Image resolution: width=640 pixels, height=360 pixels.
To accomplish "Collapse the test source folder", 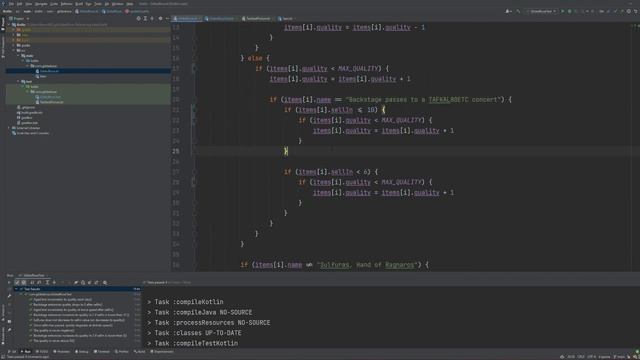I will point(19,81).
